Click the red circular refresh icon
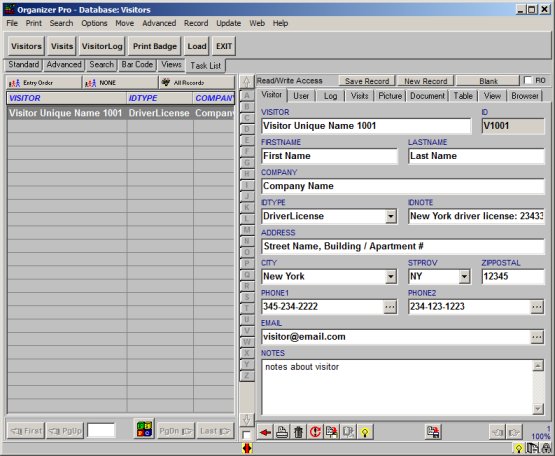 (315, 432)
